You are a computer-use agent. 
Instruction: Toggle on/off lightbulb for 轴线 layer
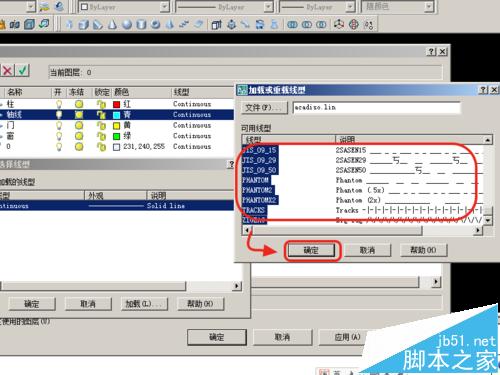pos(59,115)
